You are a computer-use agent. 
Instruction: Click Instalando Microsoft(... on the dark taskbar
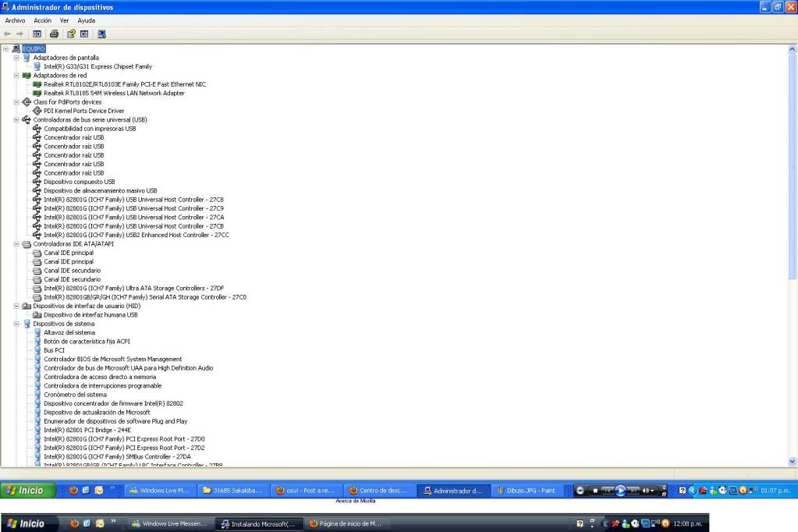pyautogui.click(x=260, y=523)
